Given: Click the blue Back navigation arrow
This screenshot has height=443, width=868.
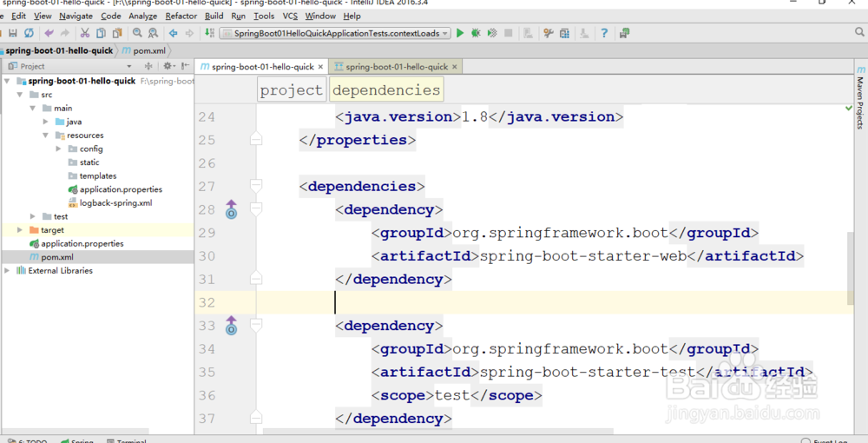Looking at the screenshot, I should click(x=174, y=33).
